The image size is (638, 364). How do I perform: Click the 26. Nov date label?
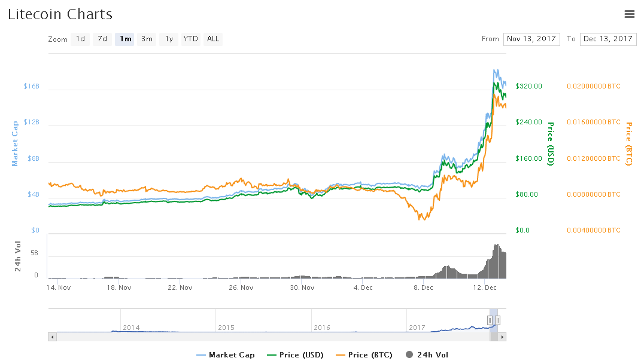pyautogui.click(x=241, y=287)
